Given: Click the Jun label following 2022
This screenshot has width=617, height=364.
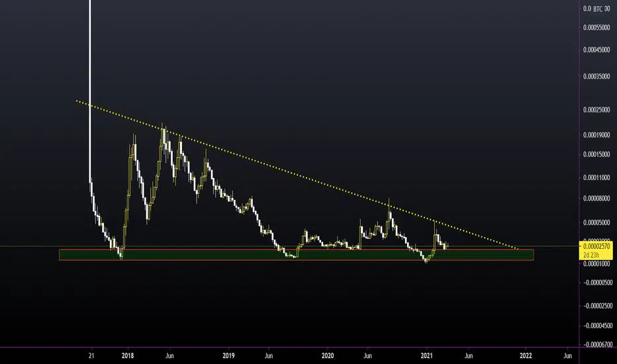Looking at the screenshot, I should tap(567, 356).
